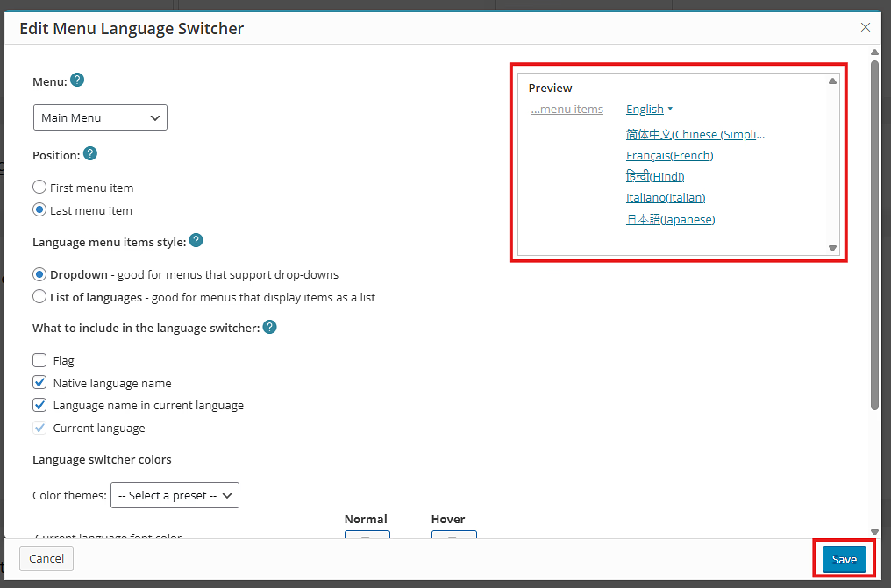Click help icon for language switcher includes
891x588 pixels.
[270, 327]
